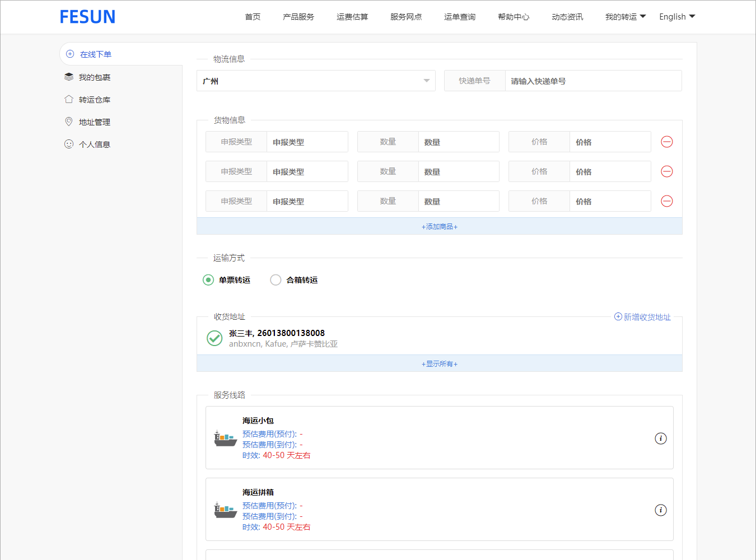Focus third row 数量 input field
756x560 pixels.
tap(459, 201)
